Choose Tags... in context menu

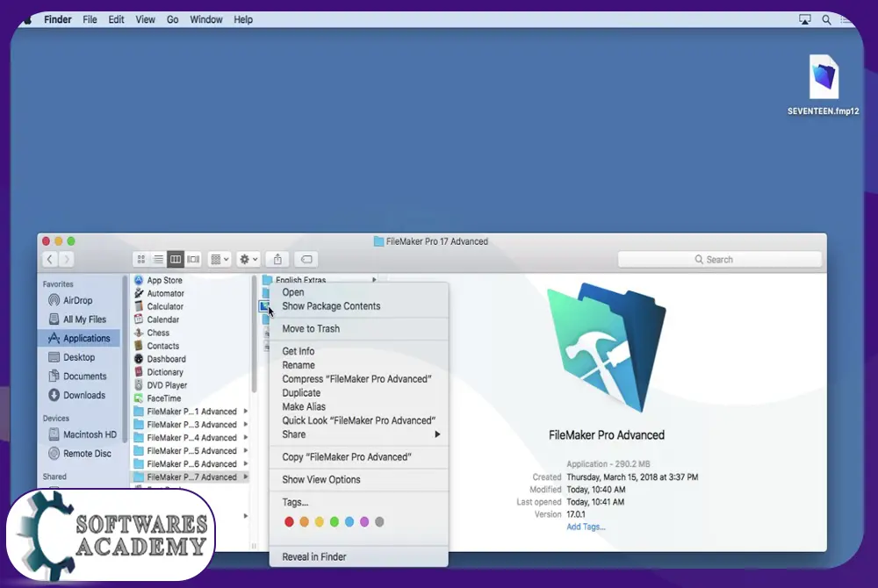[x=359, y=502]
